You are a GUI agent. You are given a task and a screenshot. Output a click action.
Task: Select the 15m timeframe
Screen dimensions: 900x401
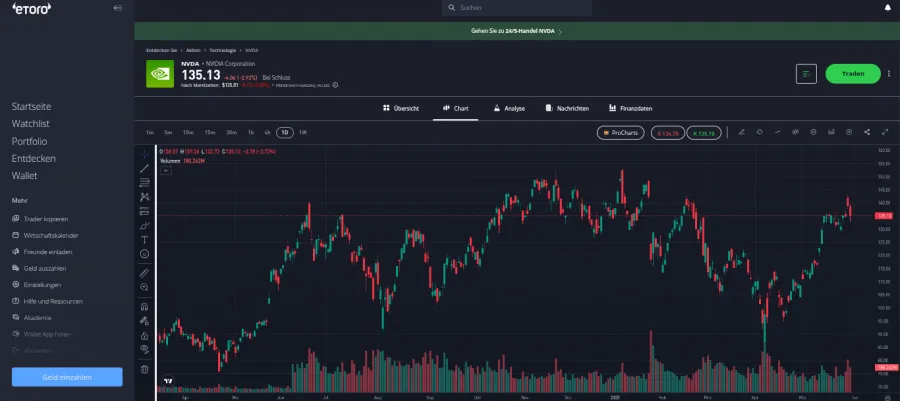[210, 133]
